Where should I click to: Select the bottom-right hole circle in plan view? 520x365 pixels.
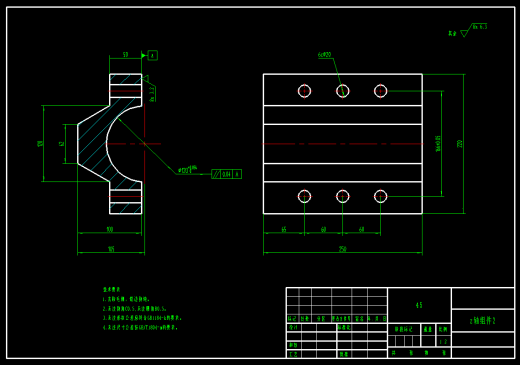click(x=381, y=196)
